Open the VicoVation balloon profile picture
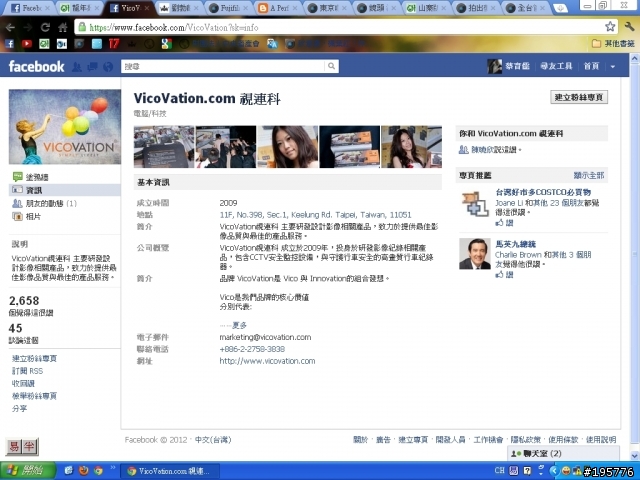This screenshot has height=480, width=640. 65,127
